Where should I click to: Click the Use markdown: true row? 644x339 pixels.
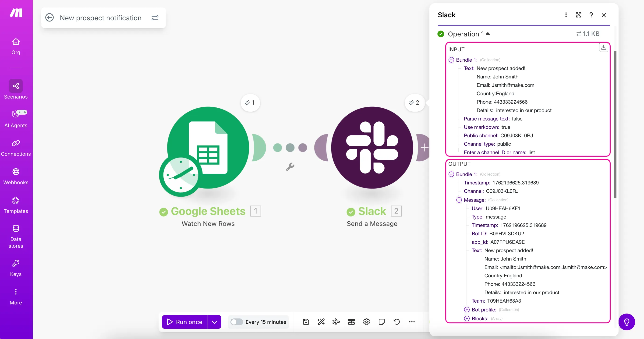point(487,127)
